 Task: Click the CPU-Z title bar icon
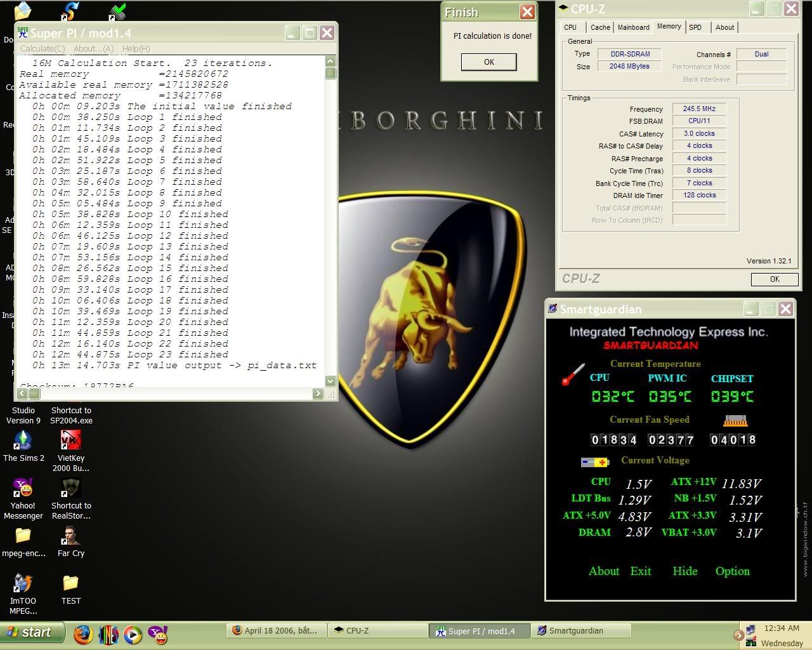click(x=563, y=8)
